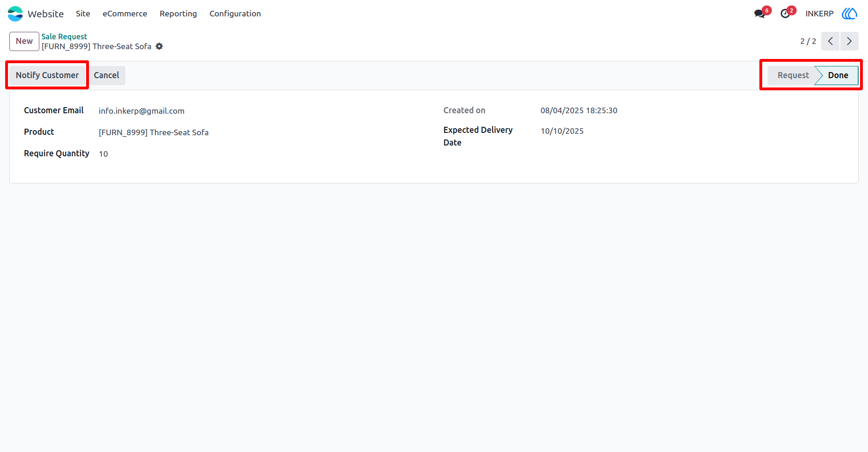
Task: Open the activities clock icon
Action: coord(785,14)
